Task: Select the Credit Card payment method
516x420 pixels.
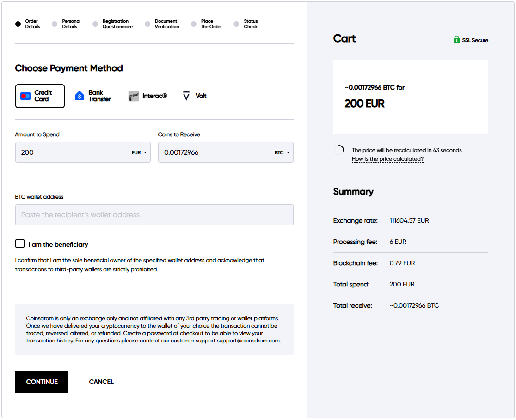Action: pos(40,96)
